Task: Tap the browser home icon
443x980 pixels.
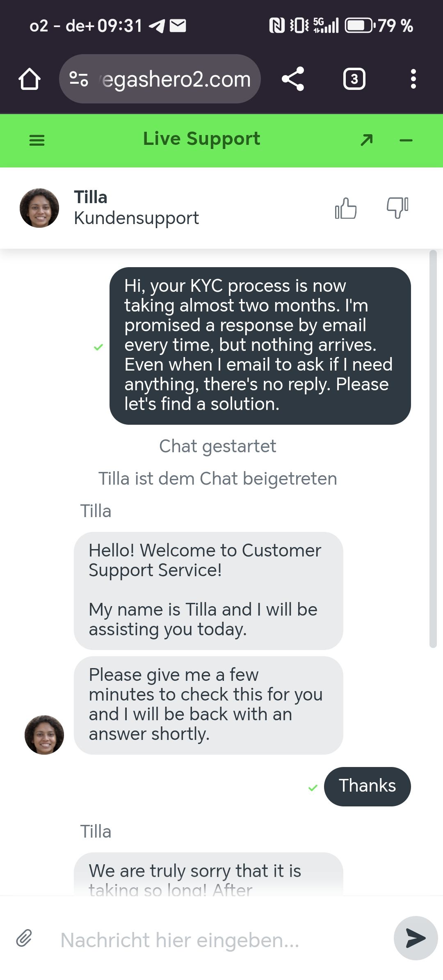Action: coord(30,79)
